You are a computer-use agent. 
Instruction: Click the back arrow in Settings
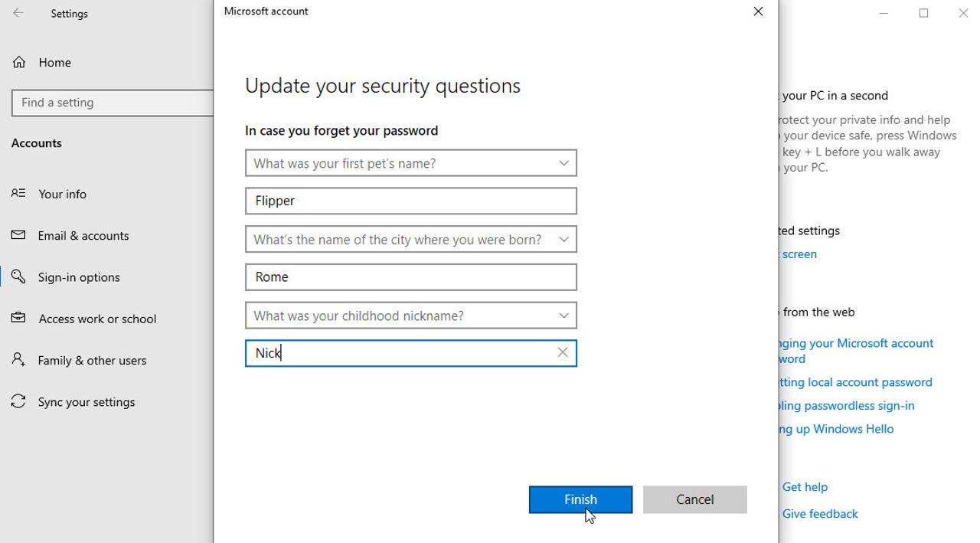click(17, 13)
